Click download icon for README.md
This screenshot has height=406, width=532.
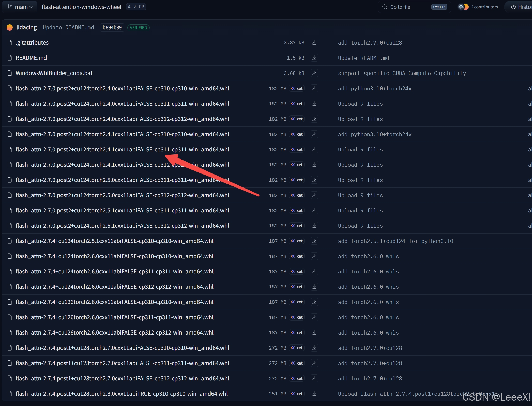tap(314, 58)
